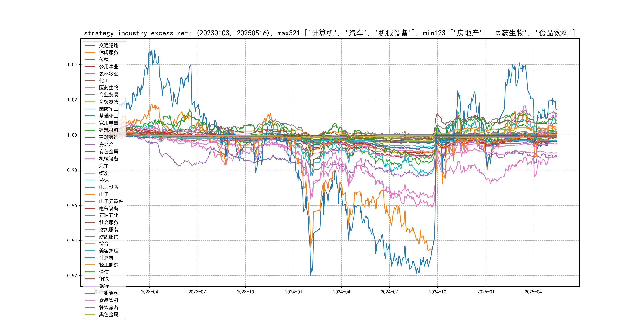Select the 房地产 legend label

106,145
